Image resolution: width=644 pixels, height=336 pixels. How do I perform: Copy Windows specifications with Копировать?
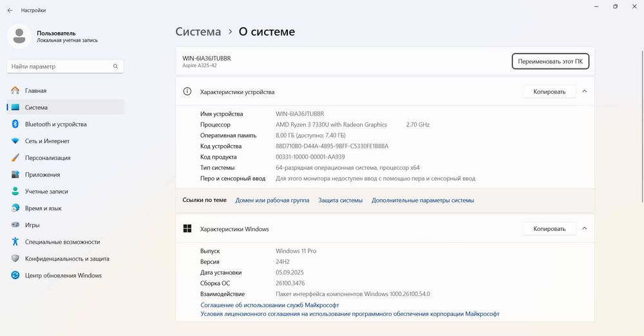pyautogui.click(x=549, y=229)
